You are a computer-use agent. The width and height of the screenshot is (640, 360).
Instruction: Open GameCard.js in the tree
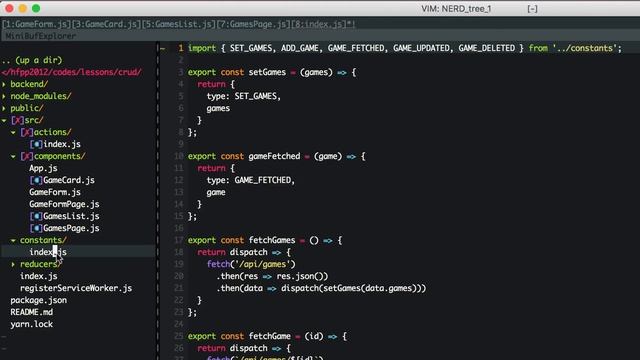tap(69, 180)
